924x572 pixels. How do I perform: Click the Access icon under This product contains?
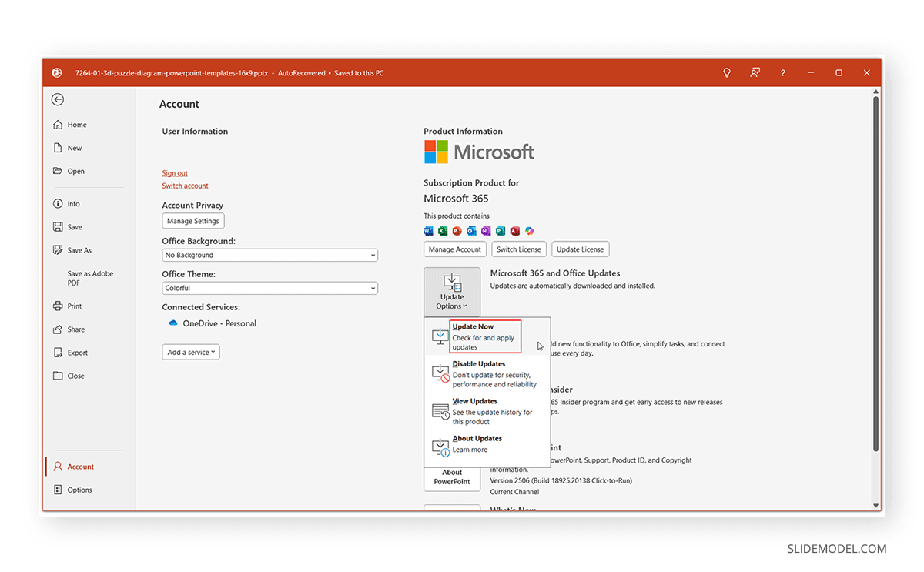pyautogui.click(x=514, y=230)
